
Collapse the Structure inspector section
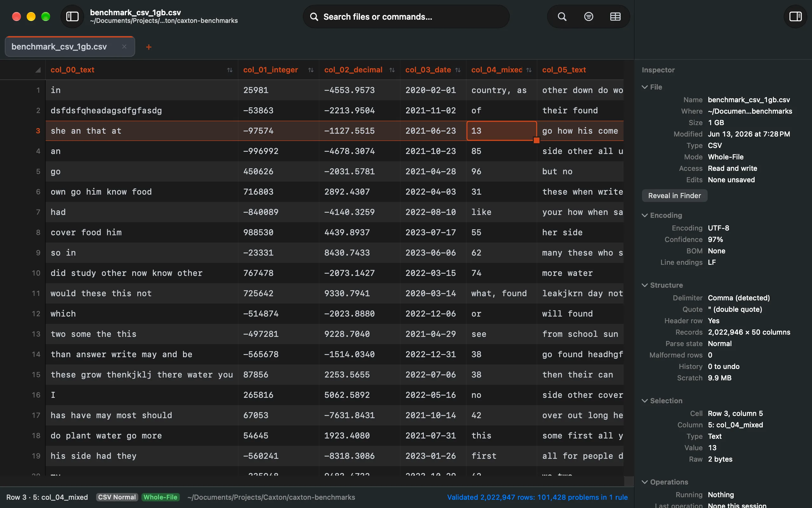[x=645, y=285]
